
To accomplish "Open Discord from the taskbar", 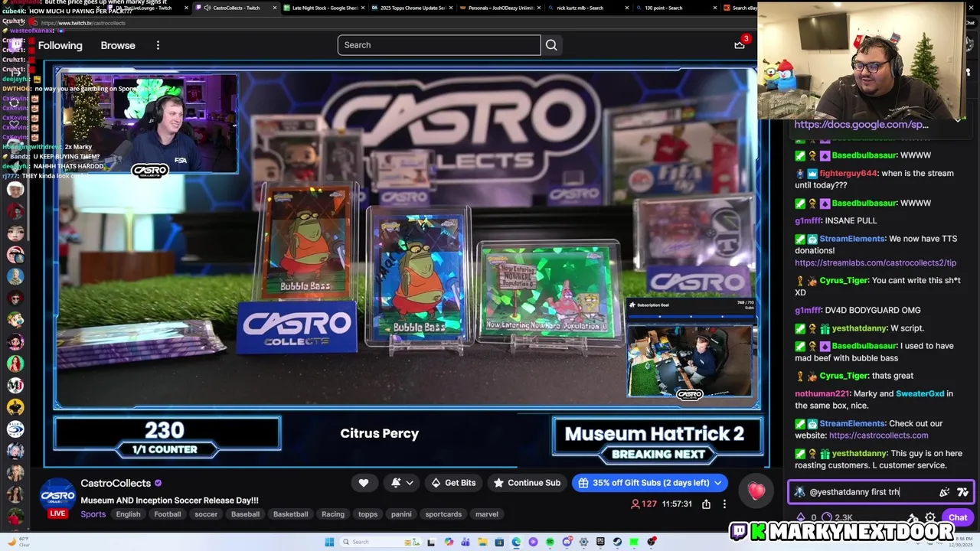I will click(x=567, y=542).
